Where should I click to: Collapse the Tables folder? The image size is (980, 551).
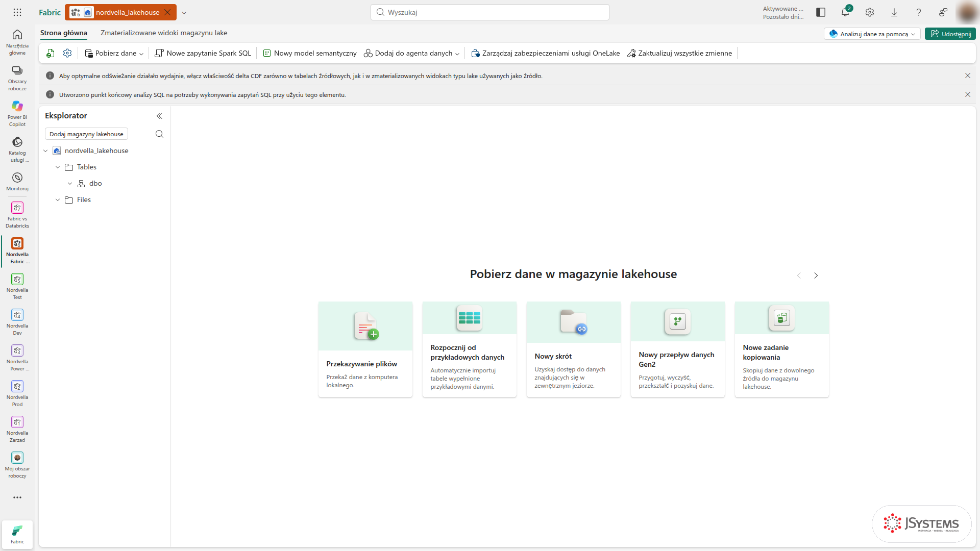pos(58,167)
